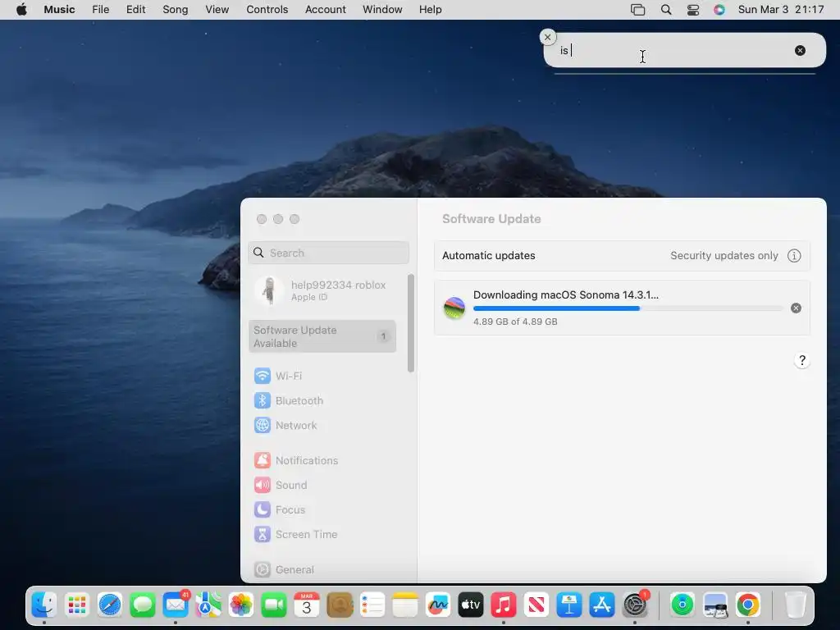Open Contacts app in Dock
Screen dimensions: 840x630
(340, 605)
